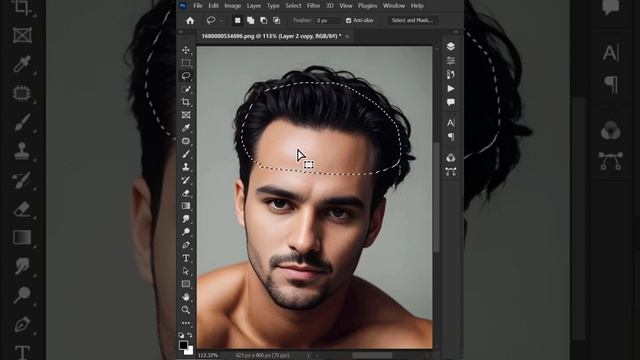Open the File menu
The width and height of the screenshot is (640, 360).
198,6
